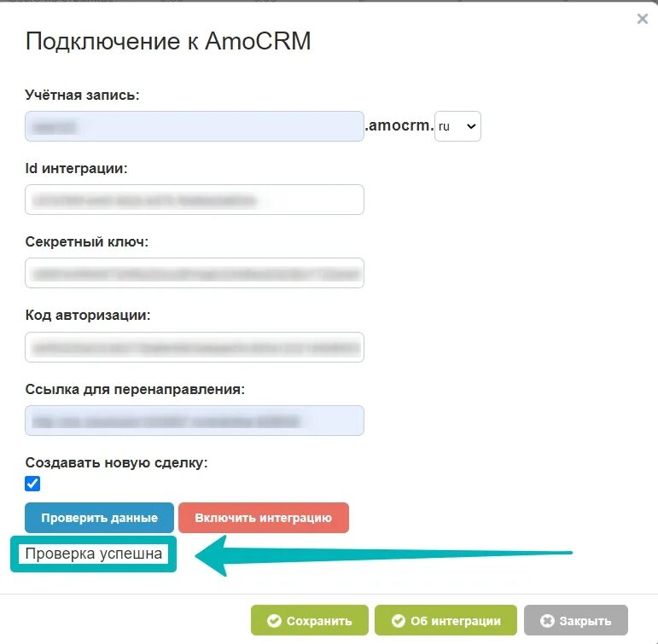Click the Подключение к AmoCRM heading
658x644 pixels.
coord(168,41)
